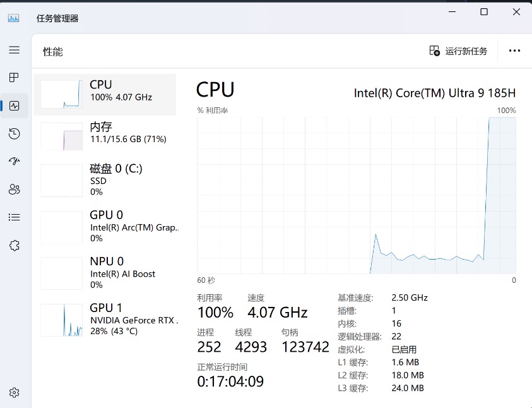
Task: Expand the navigation sidebar
Action: [x=14, y=50]
